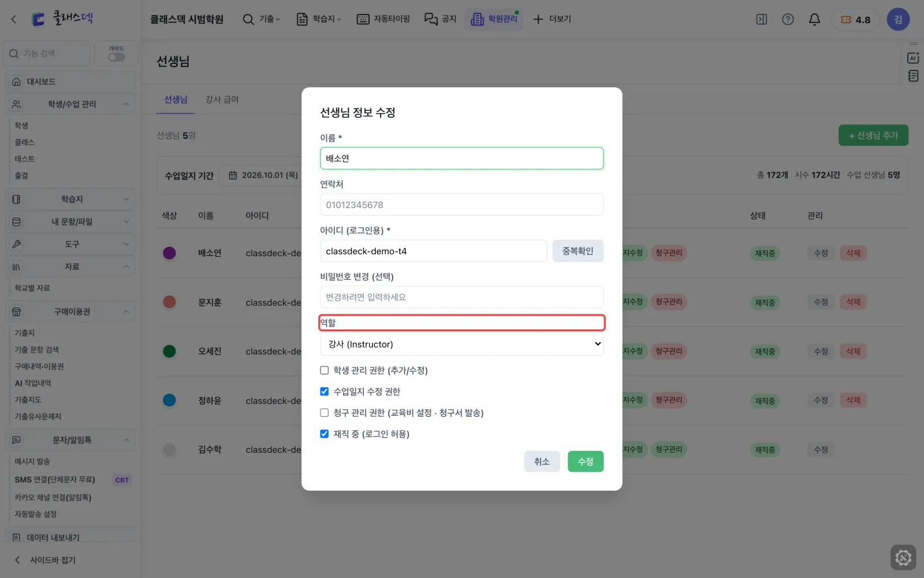This screenshot has width=924, height=578.
Task: Check 청구 관리 권한 checkbox
Action: 325,413
